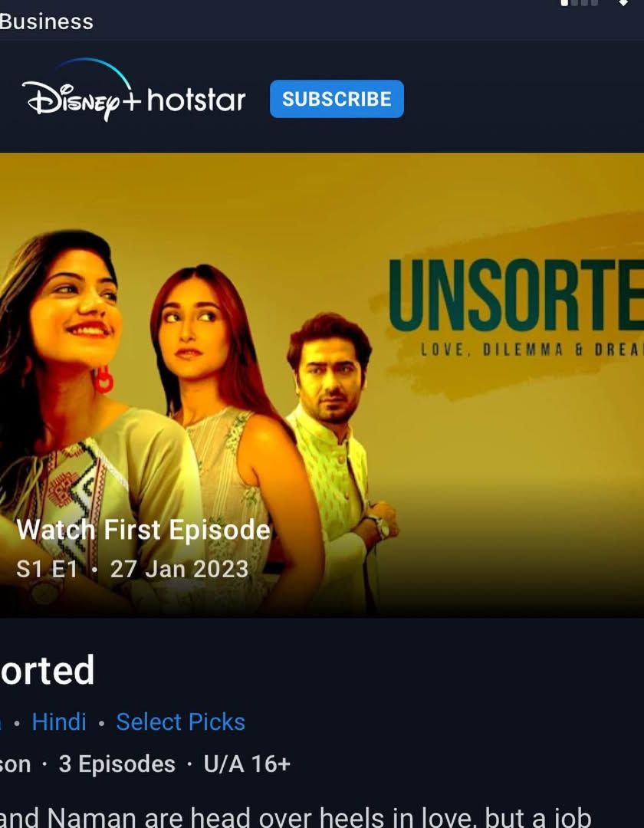Click the red hoop earring on poster

tap(104, 379)
